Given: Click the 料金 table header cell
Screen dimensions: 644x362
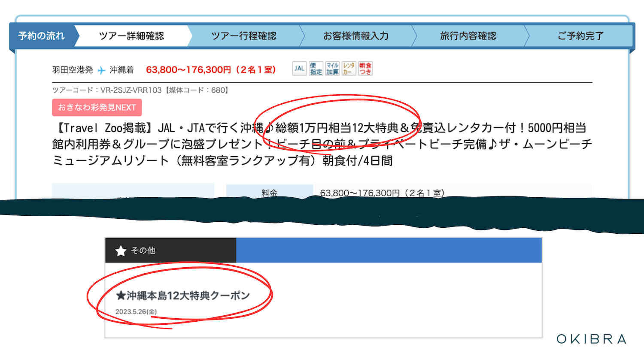Looking at the screenshot, I should click(x=270, y=192).
